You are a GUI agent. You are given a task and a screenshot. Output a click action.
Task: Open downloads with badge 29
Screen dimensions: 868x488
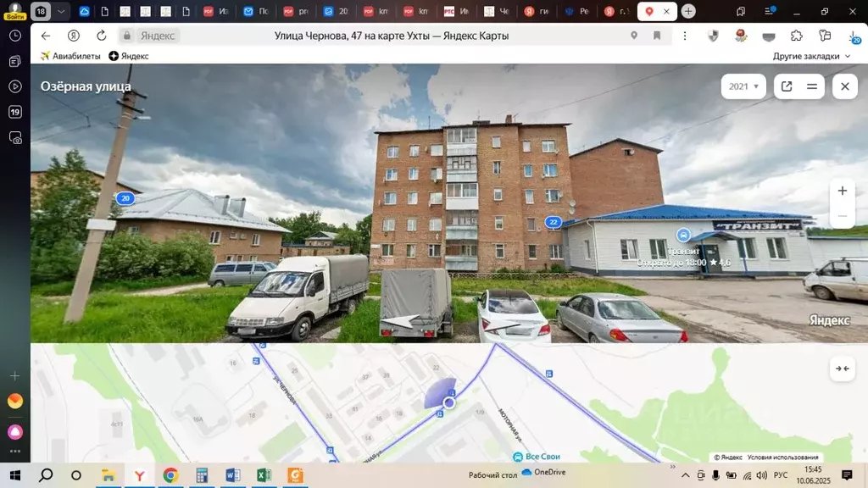(854, 36)
